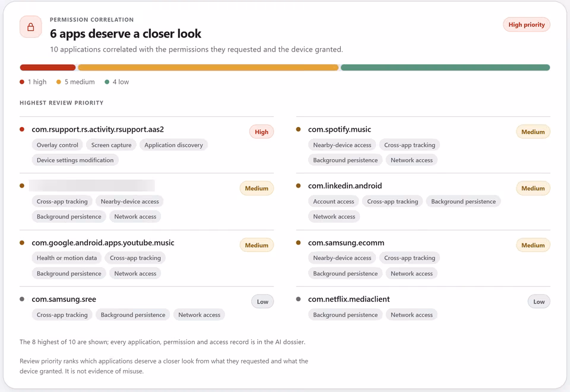Click LinkedIn's "Background persistence" chip
The width and height of the screenshot is (570, 392).
464,201
